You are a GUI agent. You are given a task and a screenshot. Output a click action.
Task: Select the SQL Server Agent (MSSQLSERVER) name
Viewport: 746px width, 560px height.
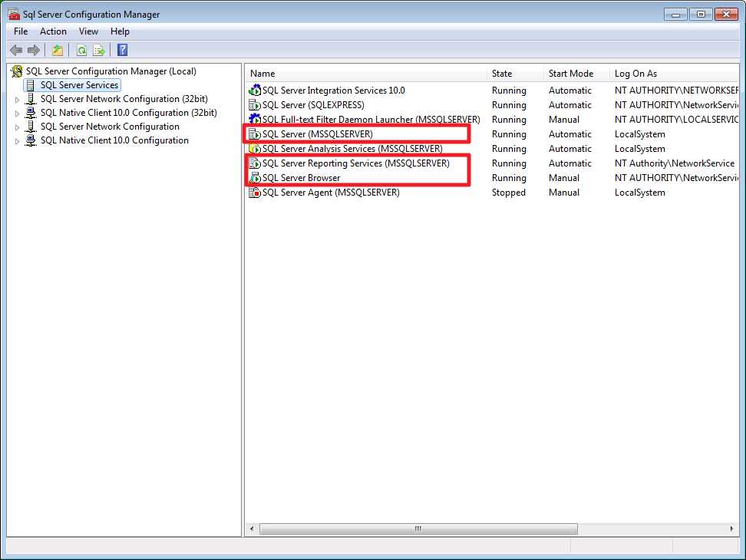pyautogui.click(x=331, y=193)
